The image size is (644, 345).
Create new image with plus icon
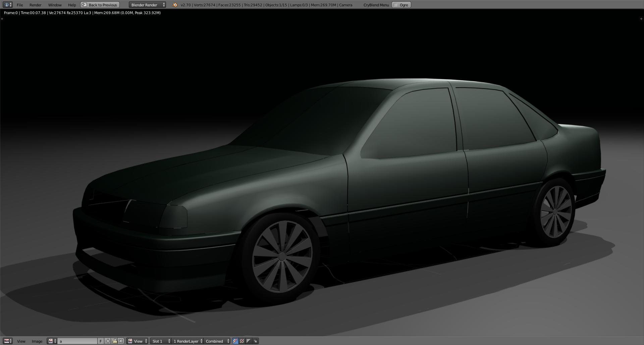pos(108,341)
